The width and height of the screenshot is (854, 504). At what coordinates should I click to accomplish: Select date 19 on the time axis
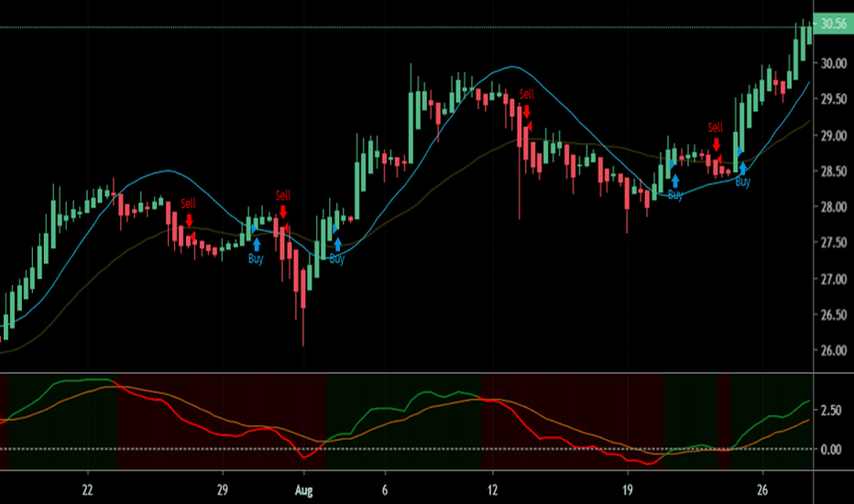click(628, 490)
